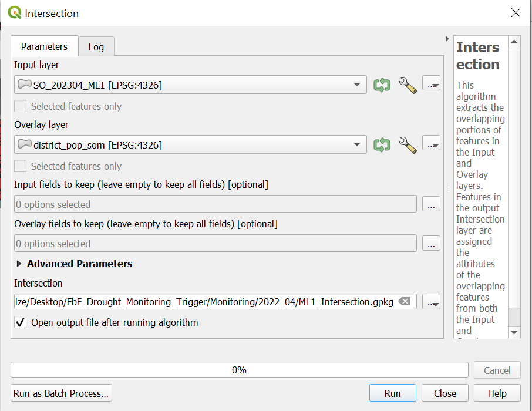Enable Selected features only for Input layer

(x=21, y=106)
